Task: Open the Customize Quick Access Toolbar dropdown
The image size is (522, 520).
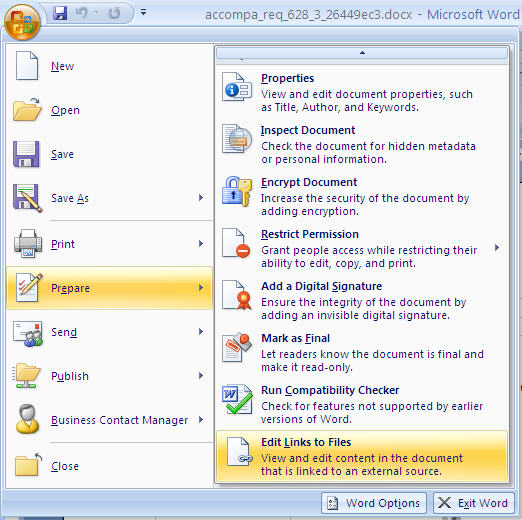Action: (x=143, y=13)
